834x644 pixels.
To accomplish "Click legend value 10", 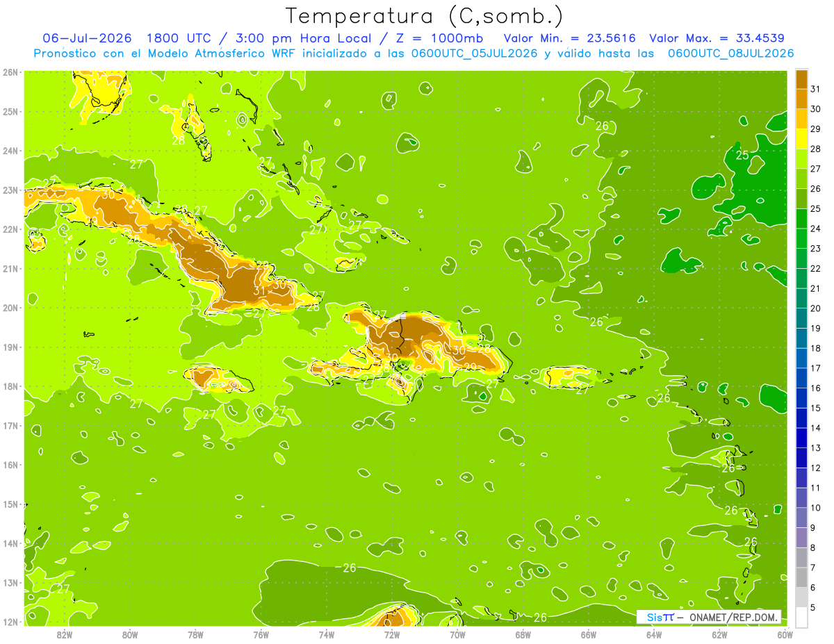I will click(815, 508).
